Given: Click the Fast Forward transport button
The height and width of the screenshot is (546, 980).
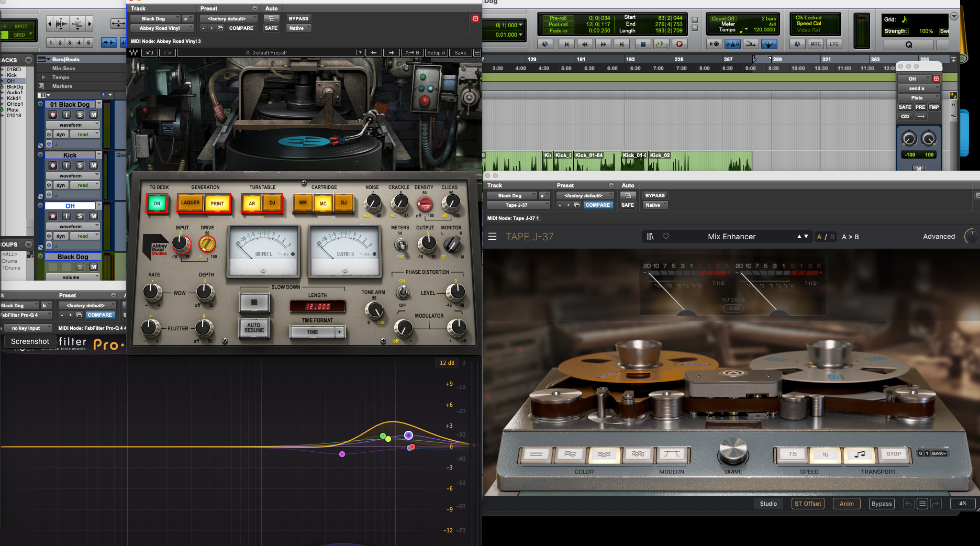Looking at the screenshot, I should 603,44.
